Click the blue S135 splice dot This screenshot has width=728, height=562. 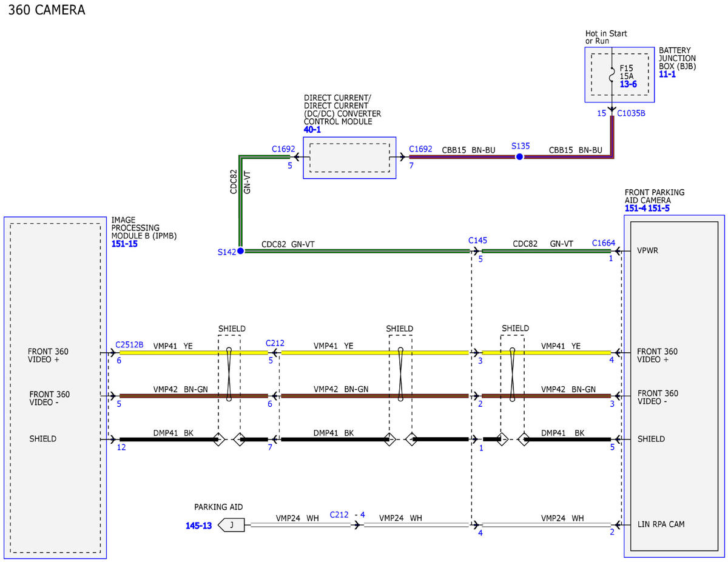[519, 156]
